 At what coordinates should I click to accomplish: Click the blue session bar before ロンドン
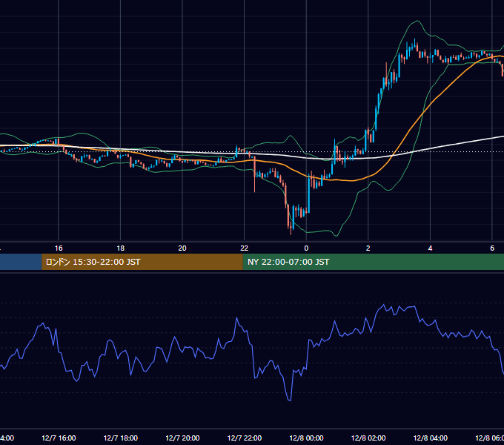(21, 262)
